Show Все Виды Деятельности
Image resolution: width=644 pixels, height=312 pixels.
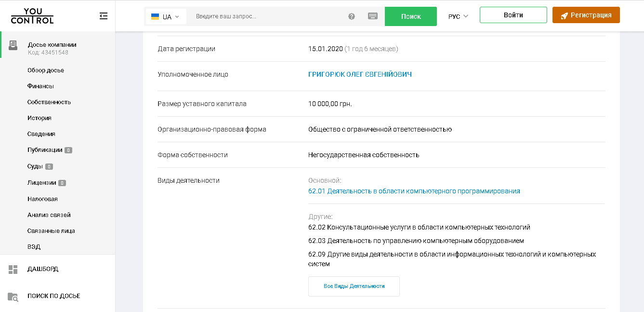coord(354,286)
